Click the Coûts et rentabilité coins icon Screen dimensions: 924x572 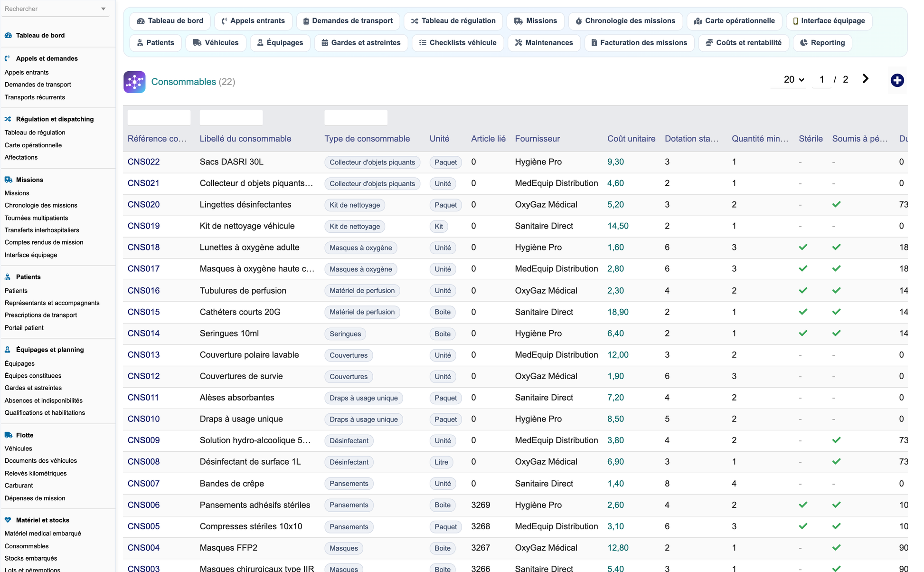[x=709, y=43]
